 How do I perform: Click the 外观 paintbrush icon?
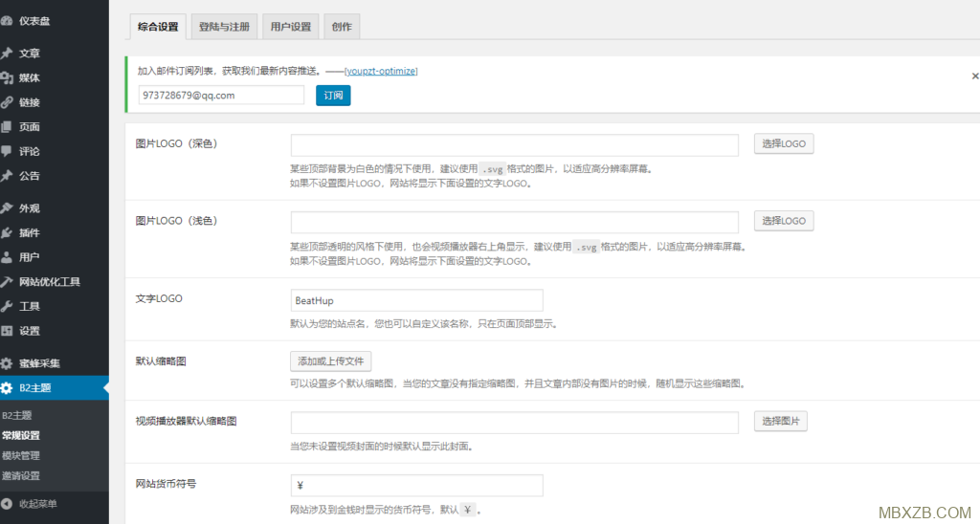point(7,208)
